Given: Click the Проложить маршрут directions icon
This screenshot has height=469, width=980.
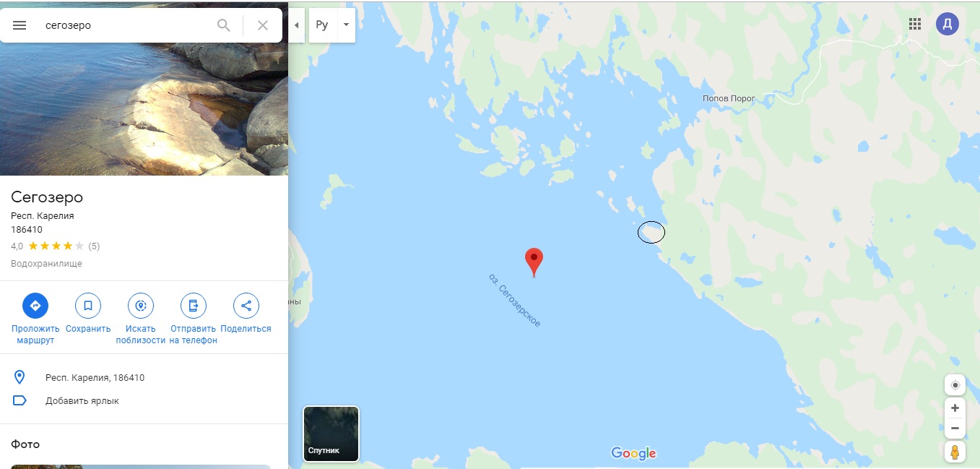Looking at the screenshot, I should tap(35, 306).
